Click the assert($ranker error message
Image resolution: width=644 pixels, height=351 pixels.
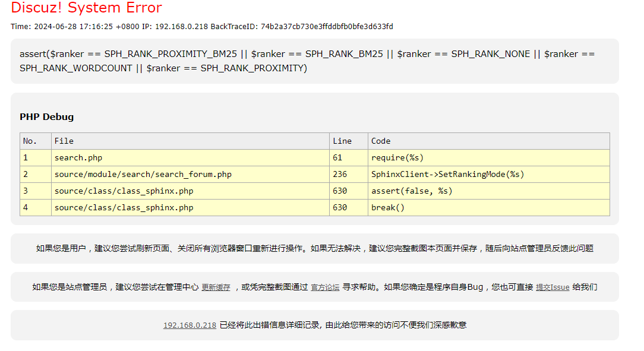pyautogui.click(x=307, y=61)
